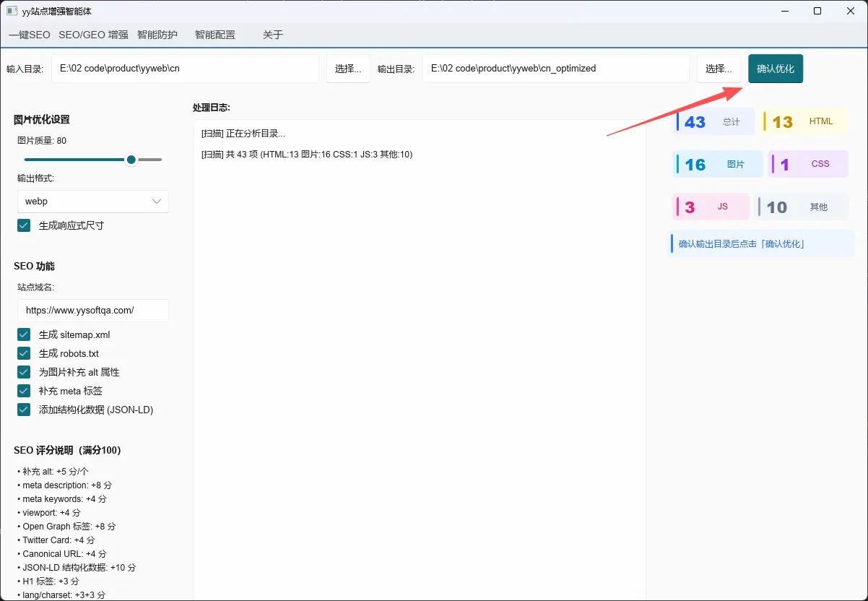Click the SEO 功能 heading
This screenshot has width=868, height=601.
click(x=34, y=267)
